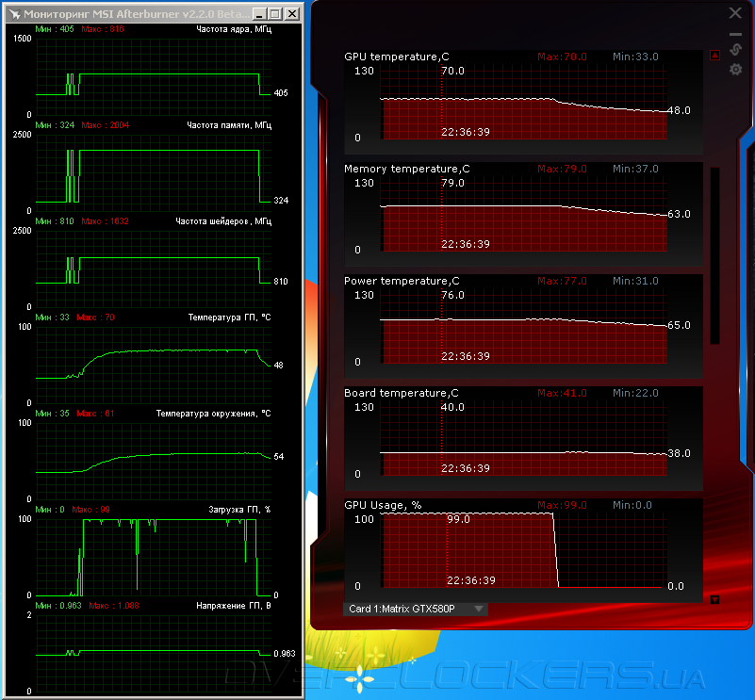This screenshot has height=700, width=755.
Task: Open the GPU Tweak monitor settings gear
Action: (x=735, y=70)
